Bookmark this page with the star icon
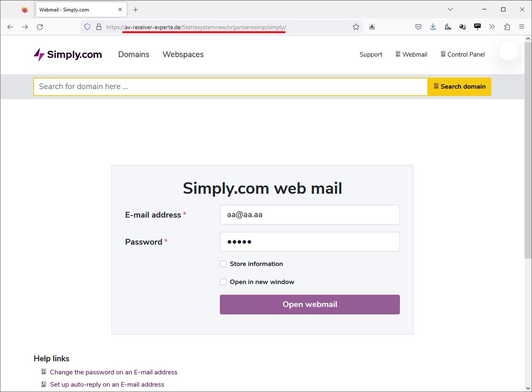Screen dimensions: 532x392 (356, 27)
